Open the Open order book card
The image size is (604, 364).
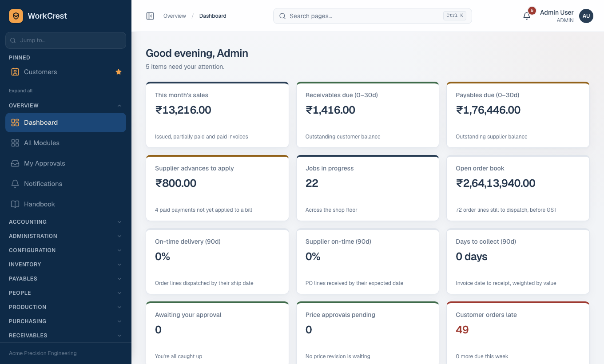518,188
